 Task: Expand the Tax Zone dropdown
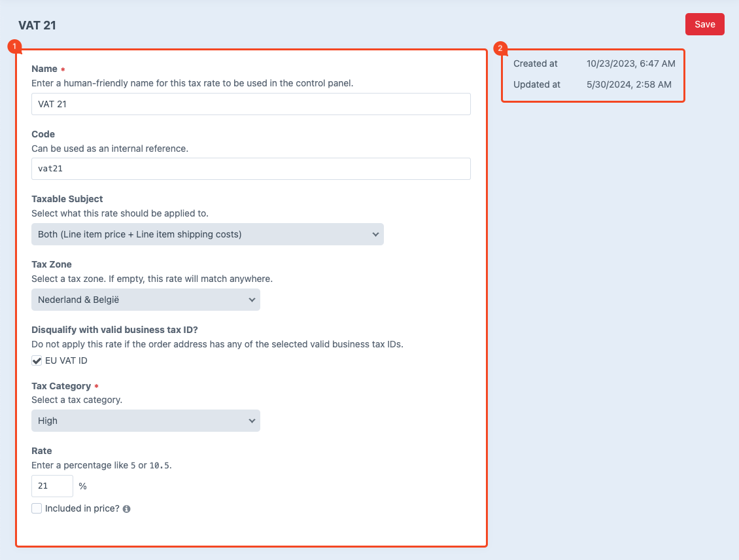(145, 300)
